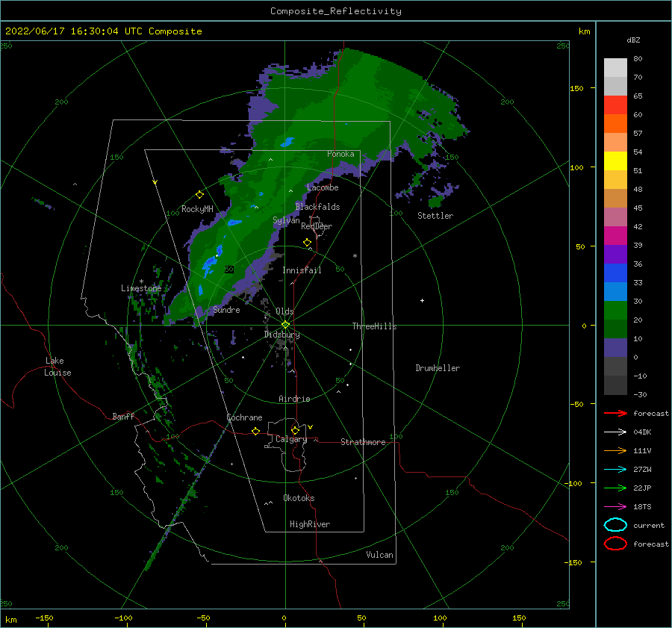Click the Sylvan label on the map
This screenshot has height=628, width=672.
[286, 220]
